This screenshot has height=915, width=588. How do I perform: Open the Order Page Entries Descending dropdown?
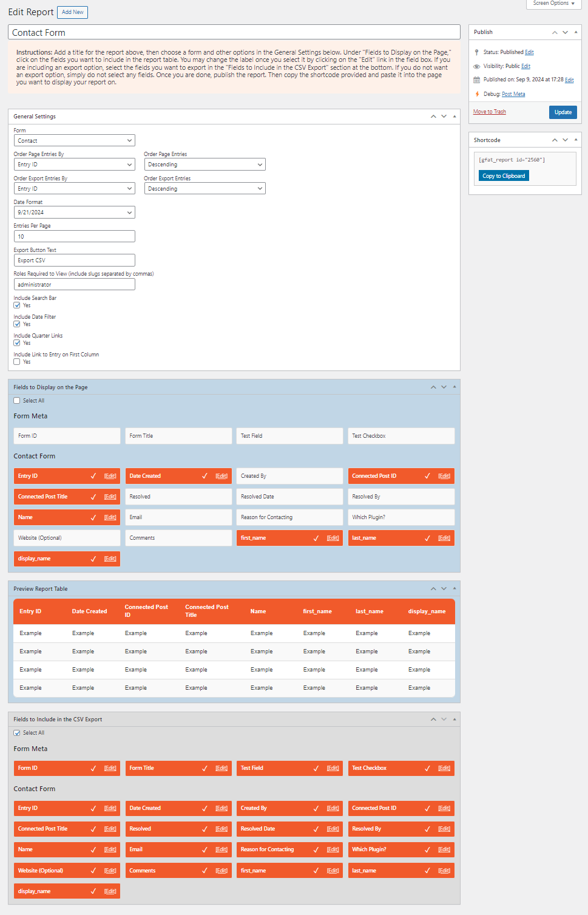204,164
